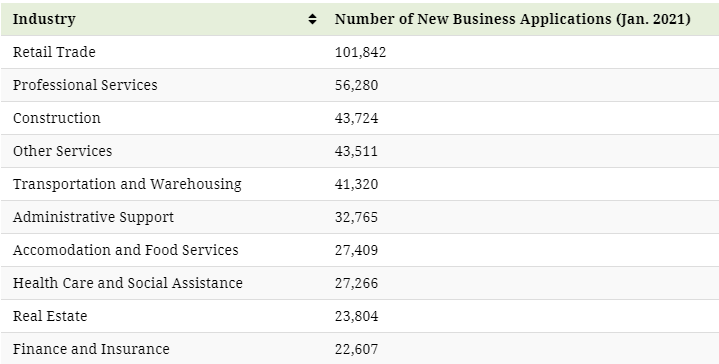Select the Other Services row label
Image resolution: width=719 pixels, height=364 pixels.
click(62, 151)
